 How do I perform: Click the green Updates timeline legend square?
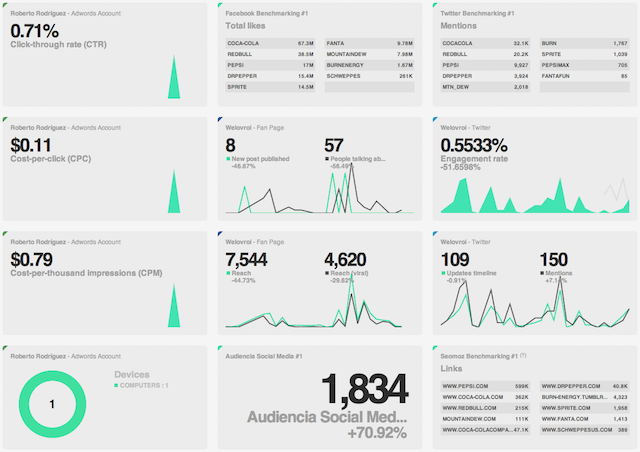click(443, 273)
